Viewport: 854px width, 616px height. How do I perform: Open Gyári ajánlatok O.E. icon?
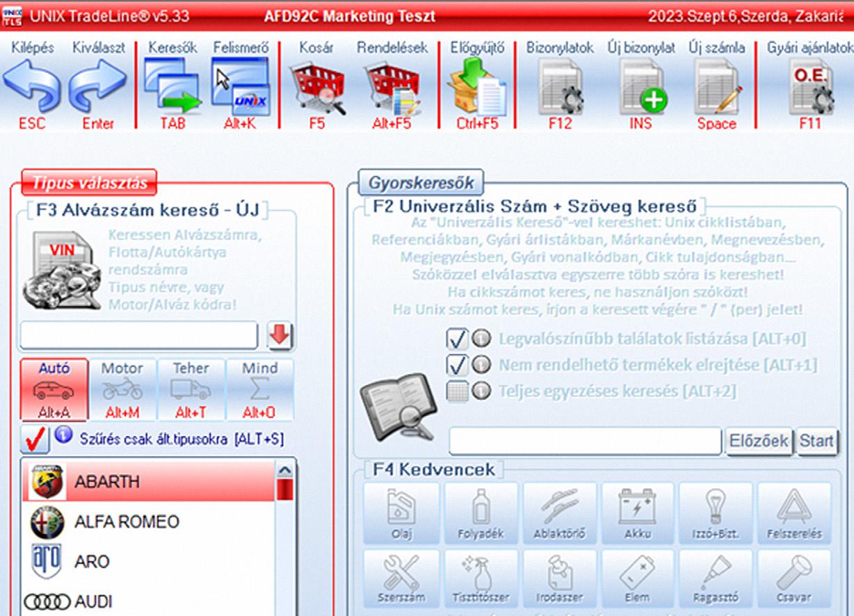(809, 88)
